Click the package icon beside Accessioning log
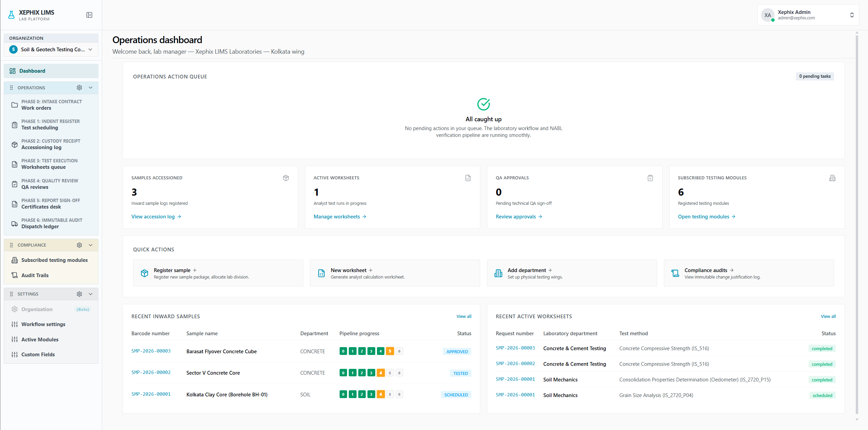The height and width of the screenshot is (430, 868). click(15, 144)
